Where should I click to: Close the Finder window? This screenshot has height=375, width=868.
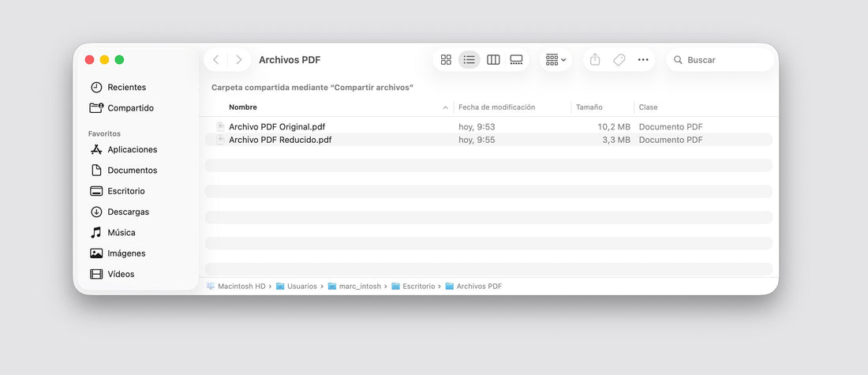pos(89,60)
